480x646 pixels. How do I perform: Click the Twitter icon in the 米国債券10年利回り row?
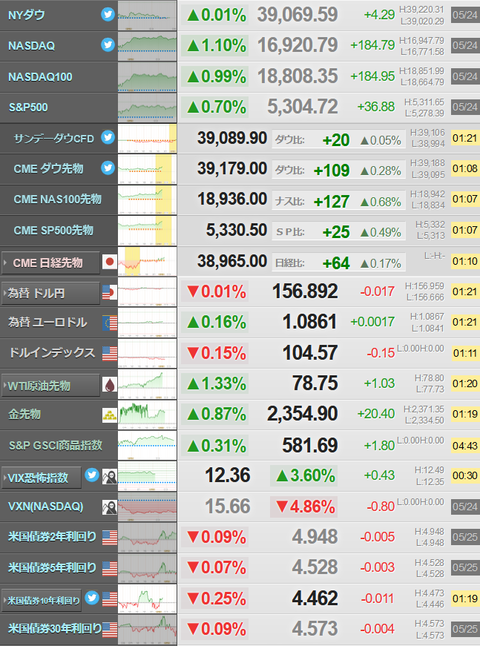pos(92,597)
